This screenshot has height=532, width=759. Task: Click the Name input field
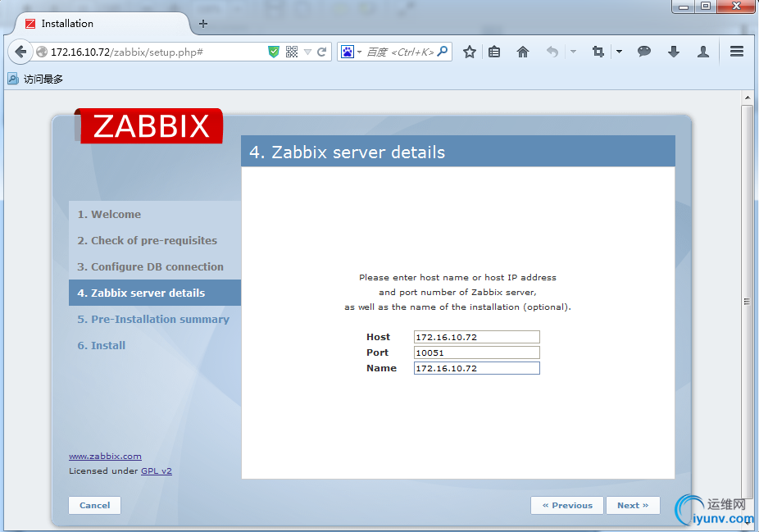477,368
